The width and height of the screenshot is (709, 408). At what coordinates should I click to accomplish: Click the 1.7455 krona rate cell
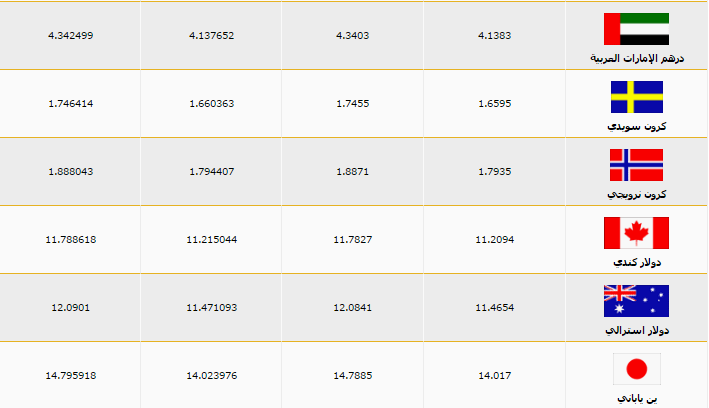(353, 103)
